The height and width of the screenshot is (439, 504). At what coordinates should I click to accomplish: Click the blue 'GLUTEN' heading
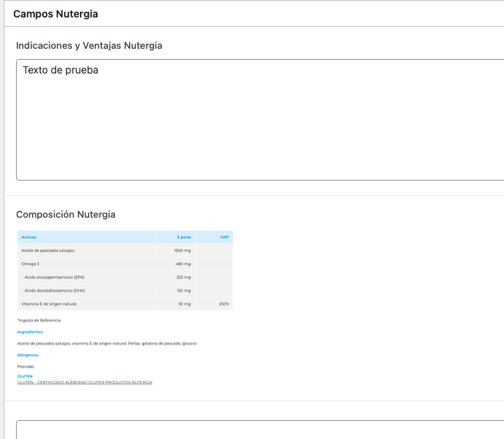pos(25,376)
